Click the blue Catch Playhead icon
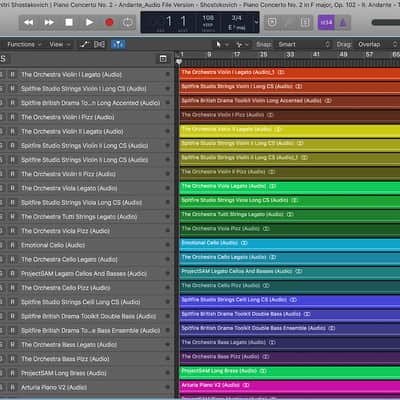Image resolution: width=400 pixels, height=400 pixels. (x=118, y=44)
